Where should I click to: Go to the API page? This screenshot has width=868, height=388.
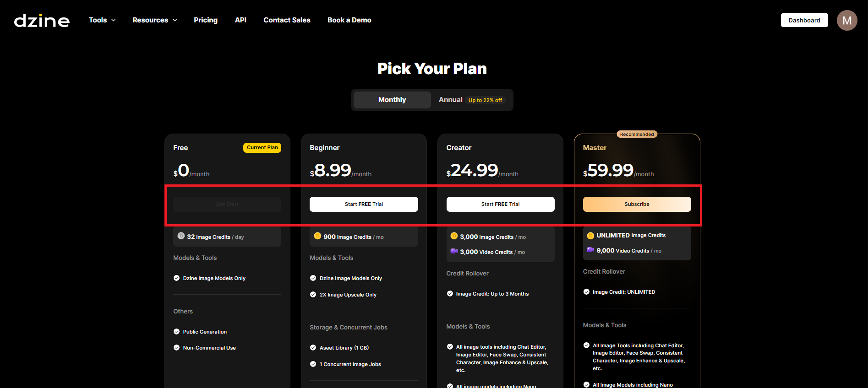240,20
